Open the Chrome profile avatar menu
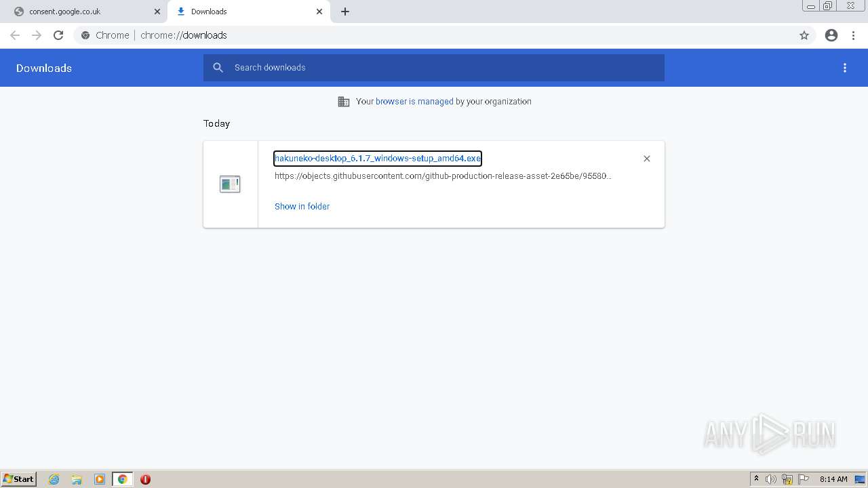The image size is (868, 488). click(831, 35)
